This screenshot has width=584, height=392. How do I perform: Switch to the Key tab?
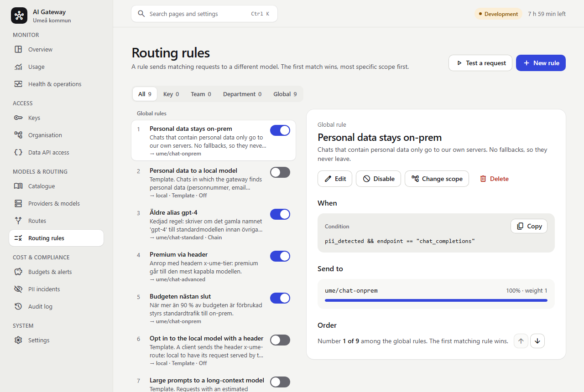click(x=171, y=94)
